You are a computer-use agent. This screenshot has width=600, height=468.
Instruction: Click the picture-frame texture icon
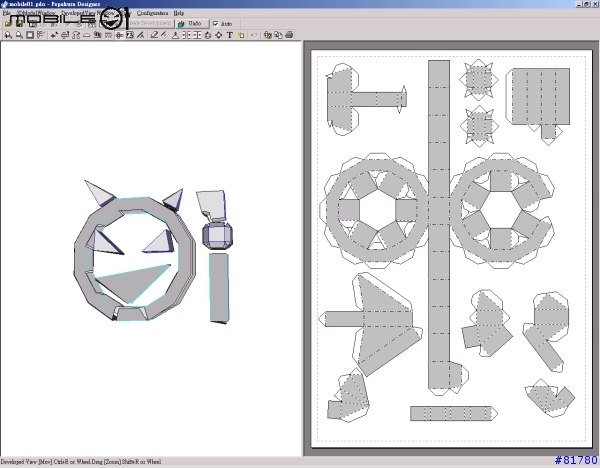click(130, 35)
